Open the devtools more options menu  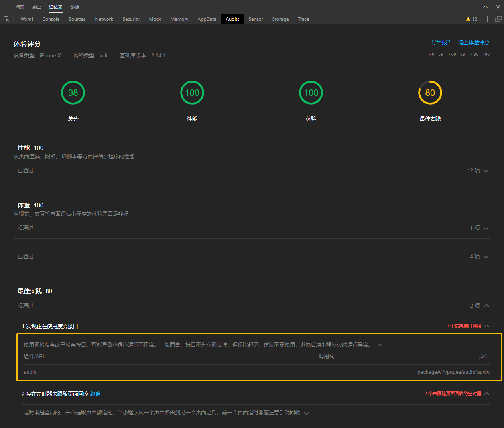coord(487,19)
